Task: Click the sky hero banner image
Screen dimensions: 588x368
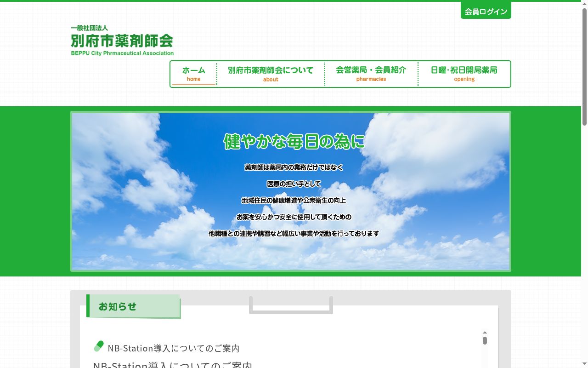Action: point(291,191)
